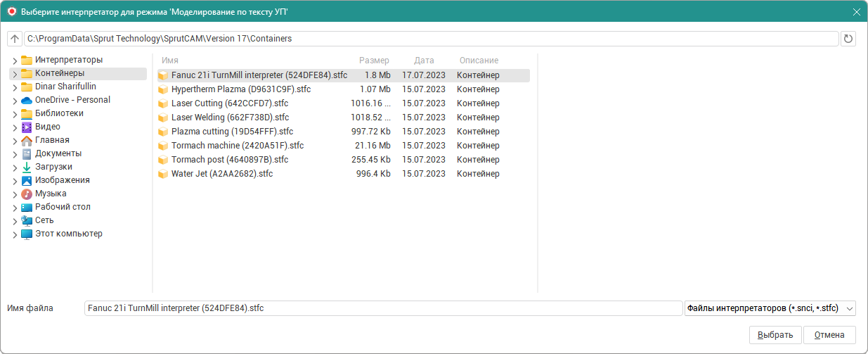Select the Water Jet (A2AA2682).stfc file
This screenshot has height=354, width=868.
(x=221, y=174)
